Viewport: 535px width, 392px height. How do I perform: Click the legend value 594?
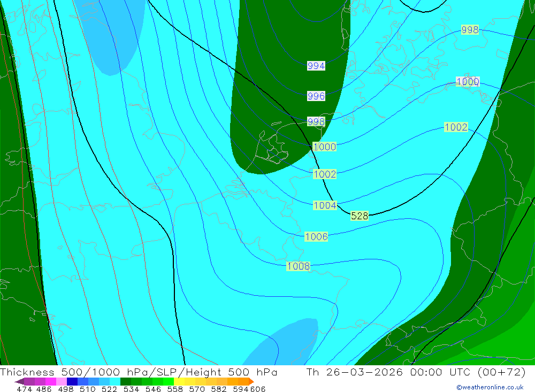(x=240, y=389)
